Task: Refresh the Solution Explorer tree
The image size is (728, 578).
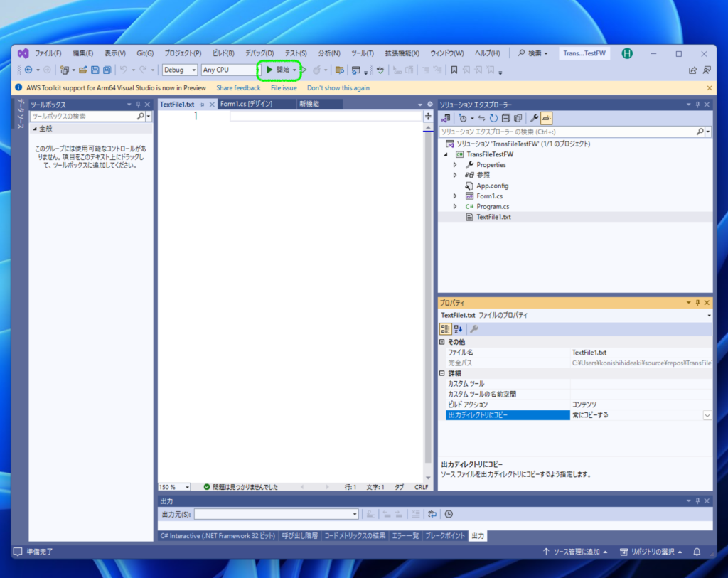Action: click(493, 119)
